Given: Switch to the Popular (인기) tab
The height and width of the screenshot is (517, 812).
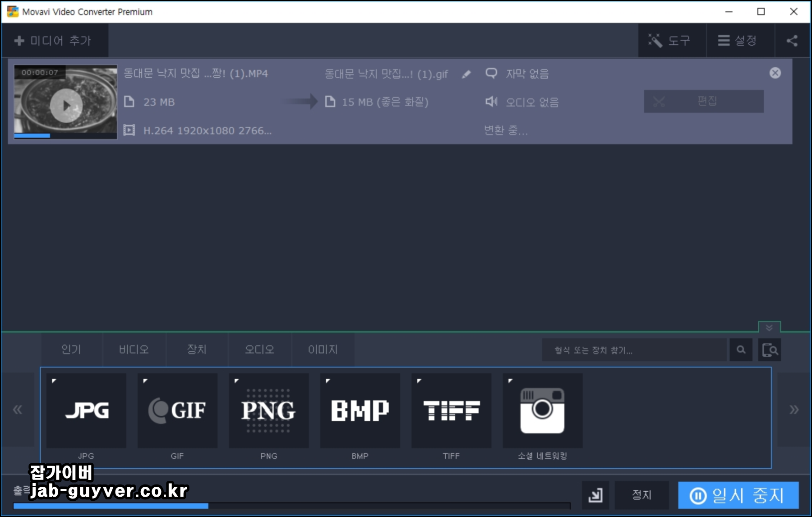Looking at the screenshot, I should click(x=71, y=349).
